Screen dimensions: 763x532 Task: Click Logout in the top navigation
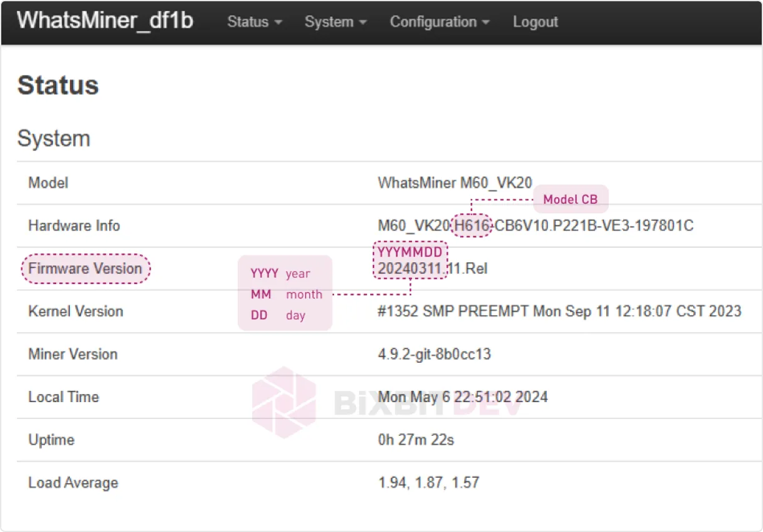(x=535, y=22)
